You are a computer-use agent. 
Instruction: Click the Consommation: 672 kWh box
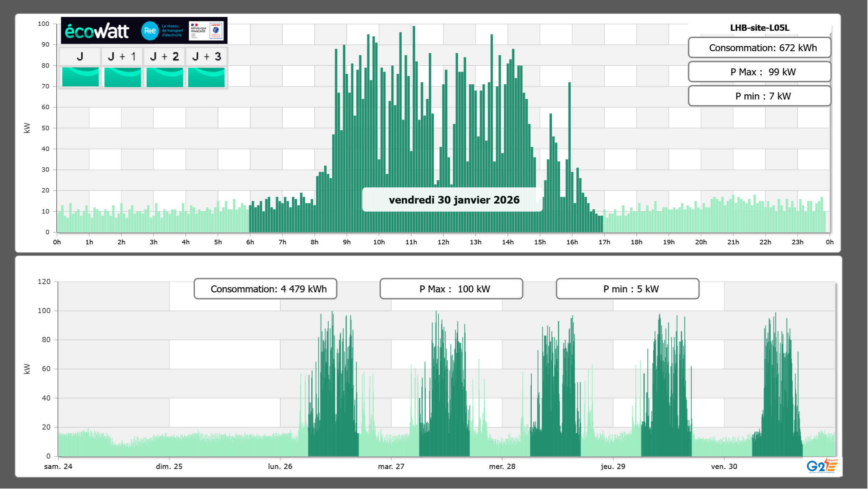tap(759, 48)
